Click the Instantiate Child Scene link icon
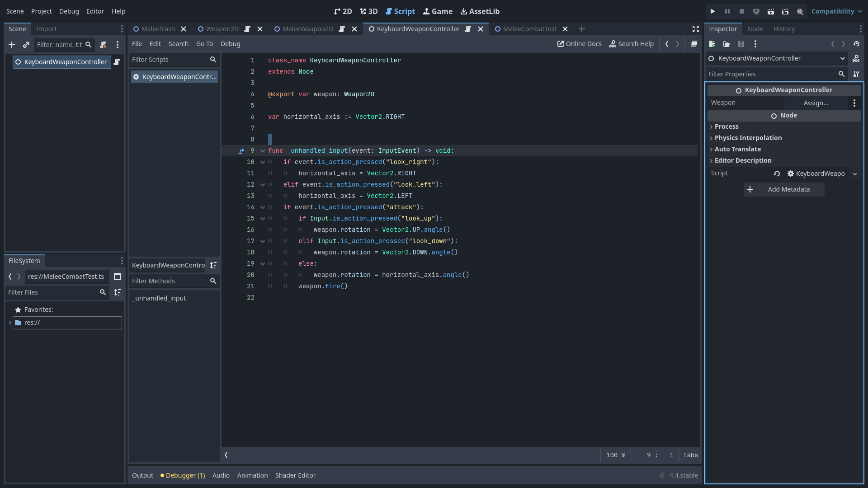 click(x=26, y=45)
